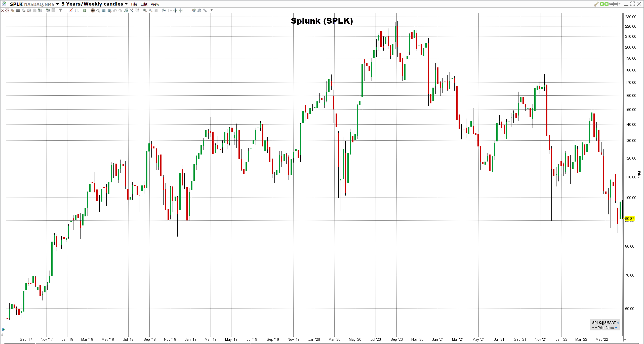Image resolution: width=644 pixels, height=344 pixels.
Task: Click the printer icon to print chart
Action: click(x=23, y=10)
